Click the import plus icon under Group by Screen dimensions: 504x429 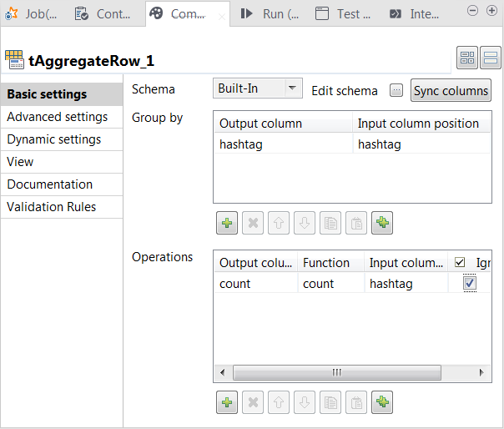click(382, 223)
